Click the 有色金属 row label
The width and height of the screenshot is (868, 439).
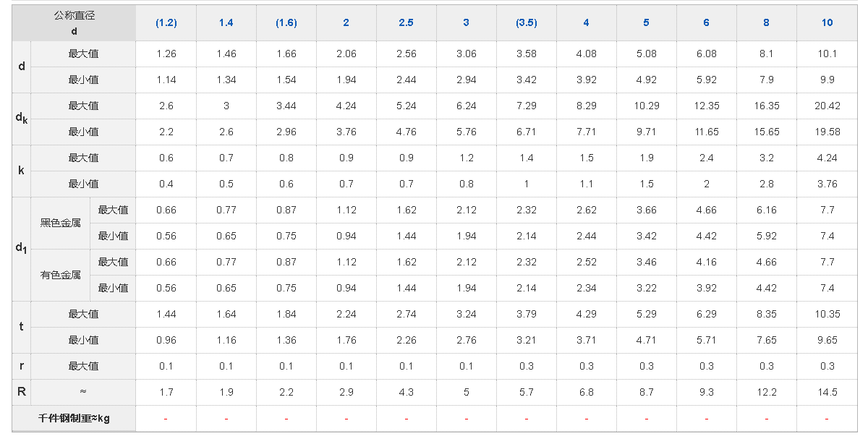pos(60,275)
